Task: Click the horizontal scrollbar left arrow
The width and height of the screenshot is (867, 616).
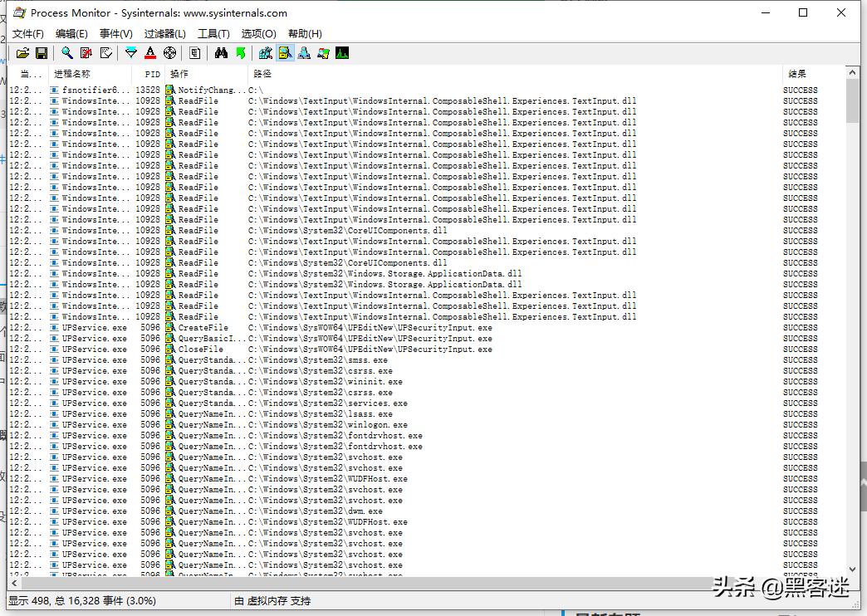Action: point(14,582)
